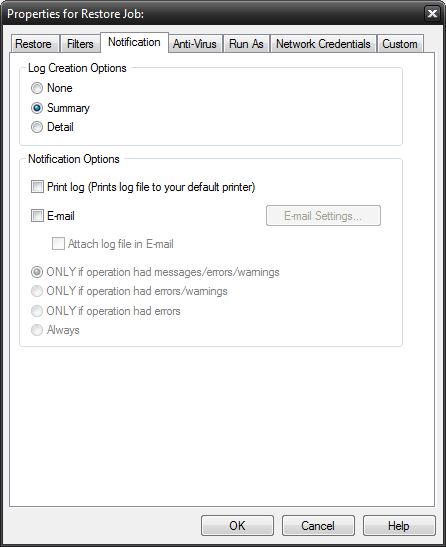Switch to Network Credentials tab
Screen dimensions: 446x547
coord(324,44)
